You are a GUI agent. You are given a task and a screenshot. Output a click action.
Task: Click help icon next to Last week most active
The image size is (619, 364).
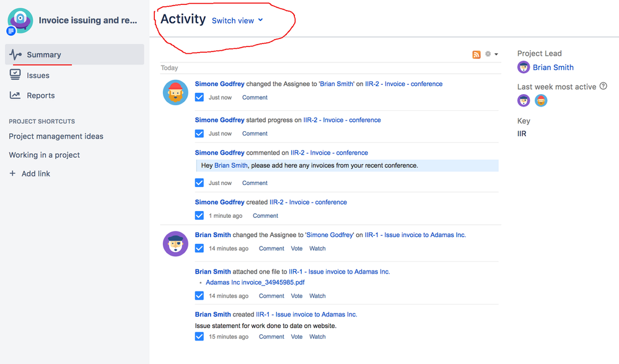click(x=604, y=86)
